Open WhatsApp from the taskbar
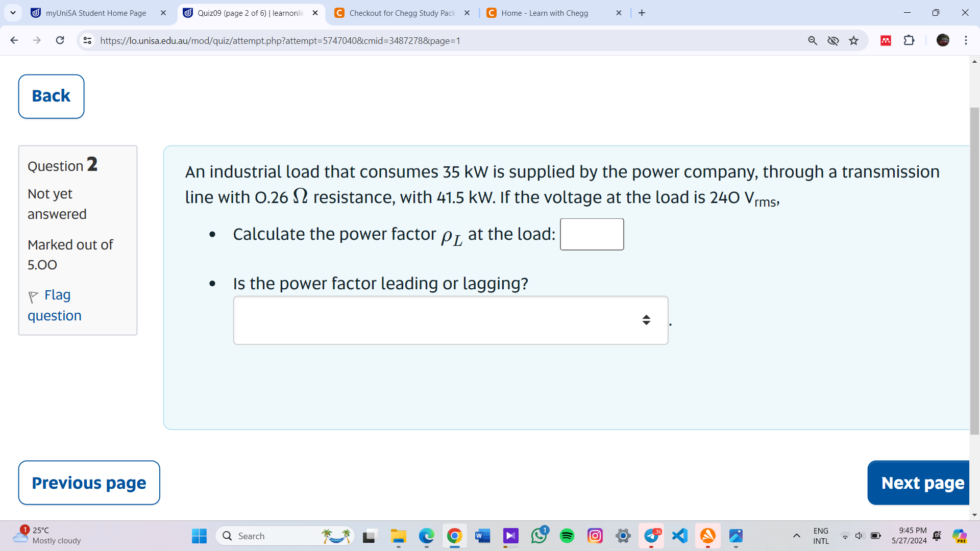This screenshot has height=551, width=980. 539,536
